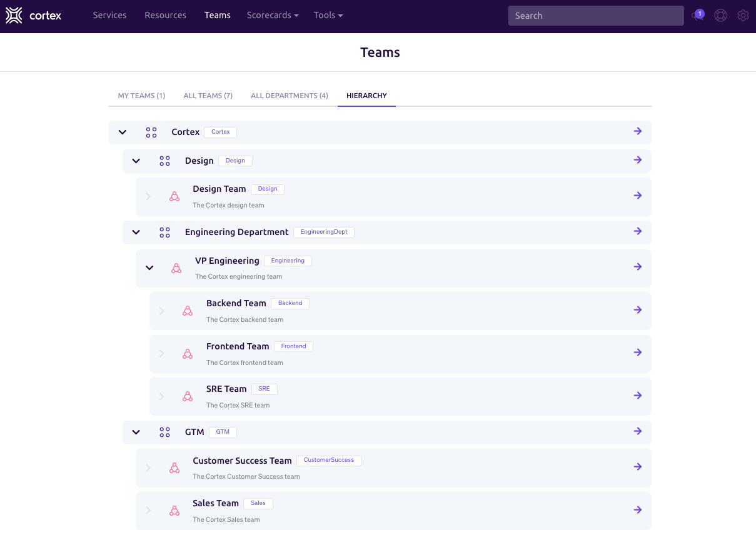Viewport: 756px width, 545px height.
Task: Open the help lifebuoy icon
Action: click(x=721, y=16)
